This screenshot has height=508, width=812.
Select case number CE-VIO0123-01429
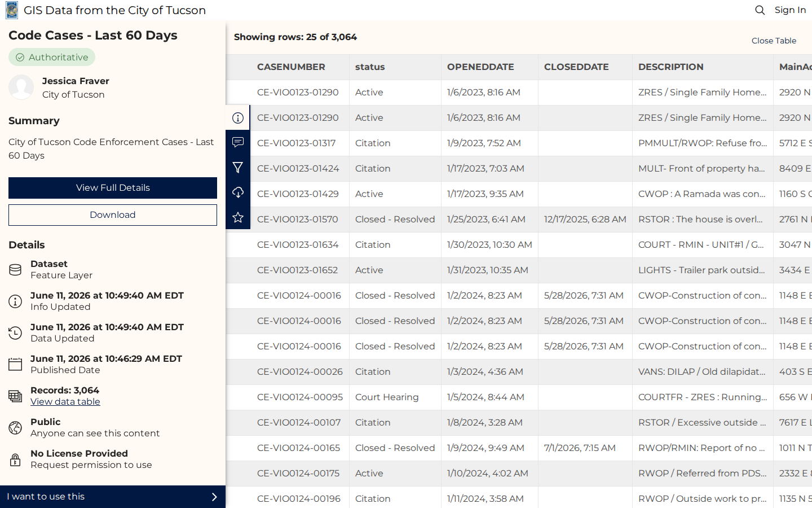pos(298,194)
